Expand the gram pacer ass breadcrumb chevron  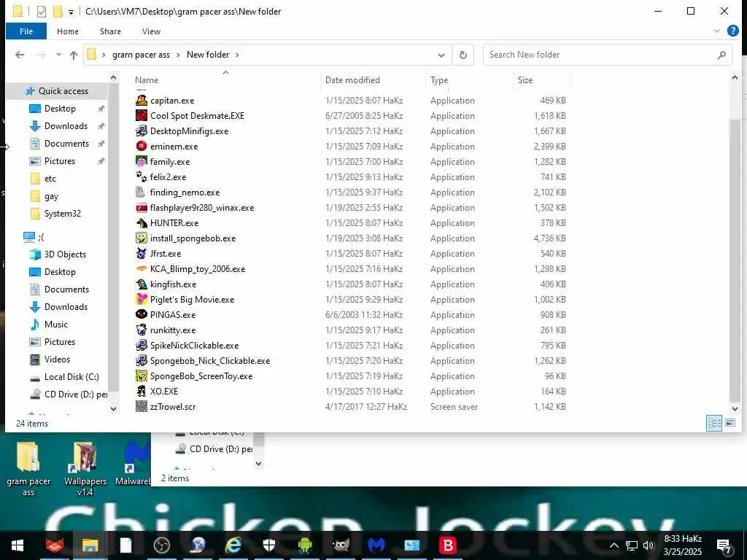(x=178, y=55)
